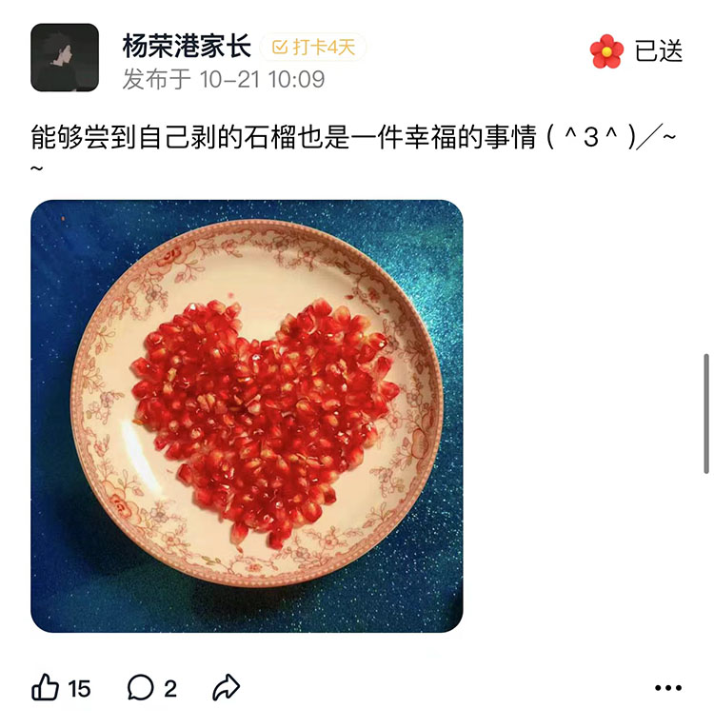Image resolution: width=714 pixels, height=728 pixels.
Task: Click the red flower gift icon
Action: click(x=606, y=51)
